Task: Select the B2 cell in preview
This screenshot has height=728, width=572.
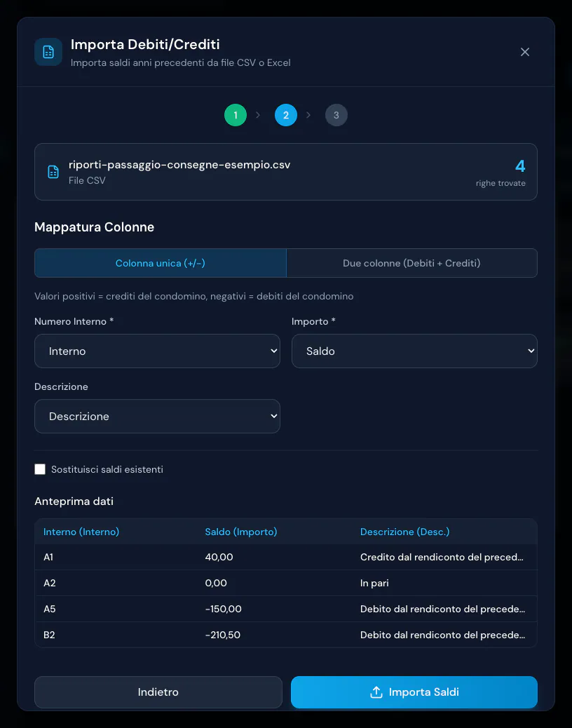Action: coord(49,635)
